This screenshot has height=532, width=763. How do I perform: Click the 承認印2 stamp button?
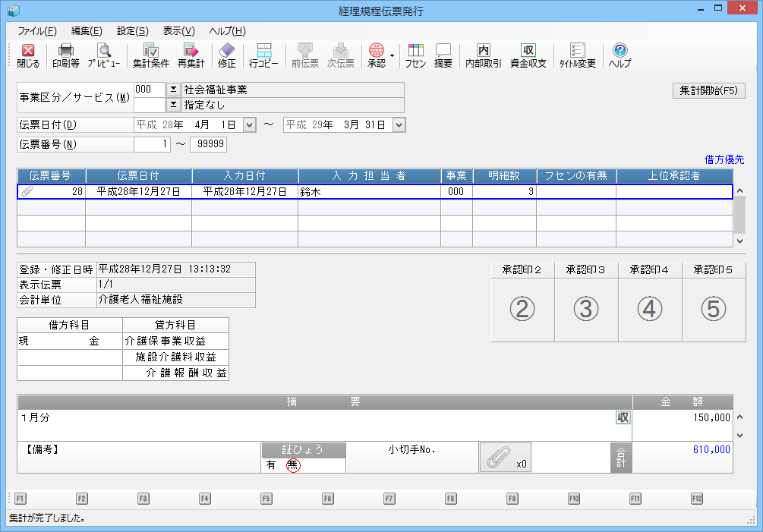point(522,308)
